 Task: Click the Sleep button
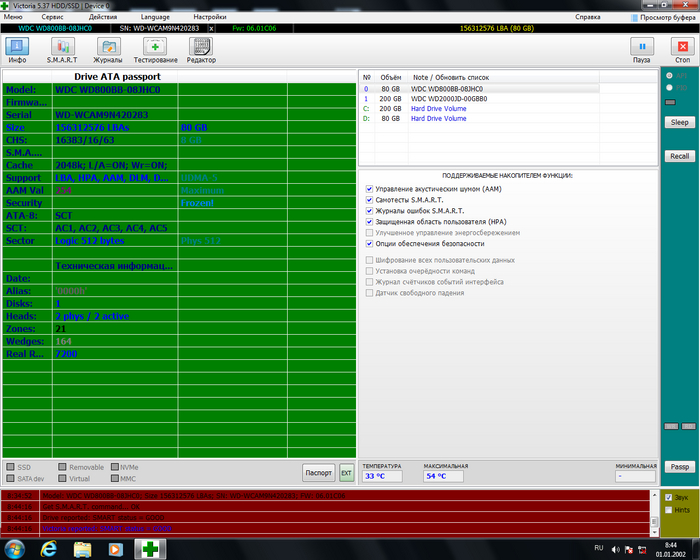tap(679, 122)
